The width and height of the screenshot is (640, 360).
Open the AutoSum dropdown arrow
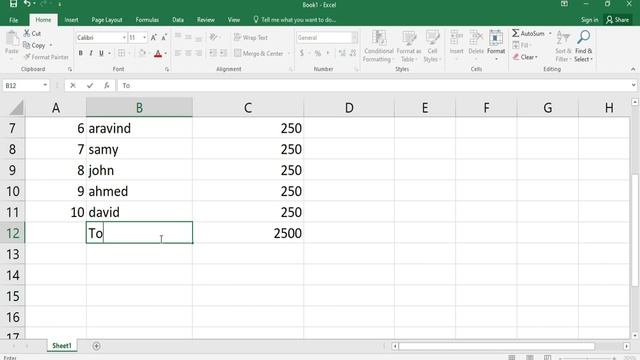tap(550, 33)
